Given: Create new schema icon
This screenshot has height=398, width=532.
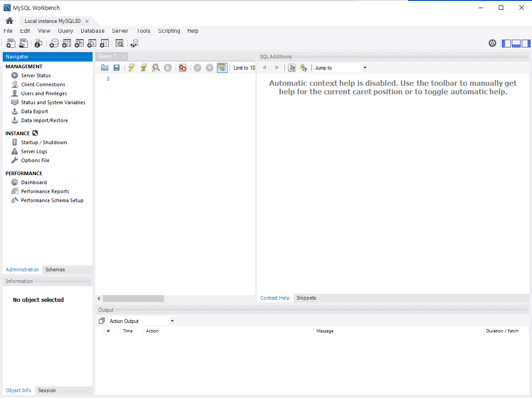Looking at the screenshot, I should pyautogui.click(x=54, y=43).
